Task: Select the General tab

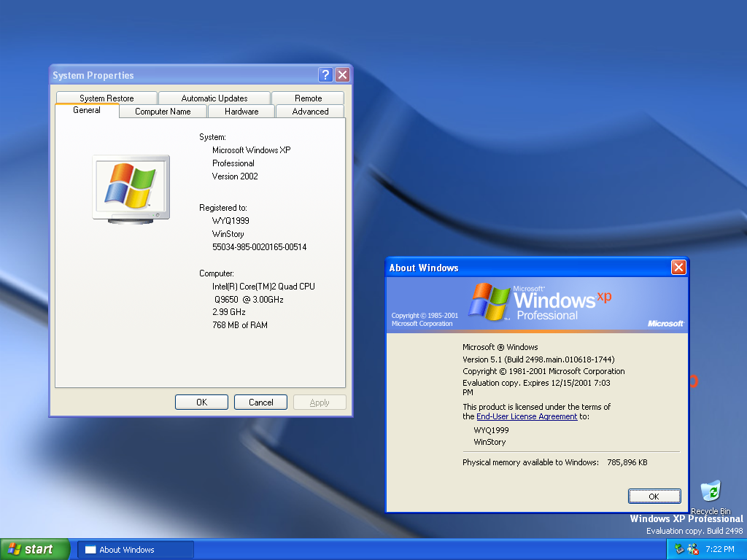Action: (87, 110)
